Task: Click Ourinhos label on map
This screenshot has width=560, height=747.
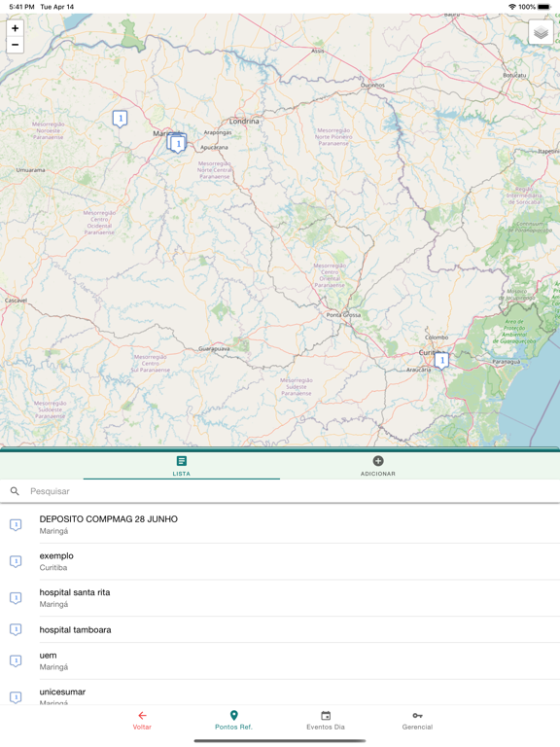Action: click(372, 86)
